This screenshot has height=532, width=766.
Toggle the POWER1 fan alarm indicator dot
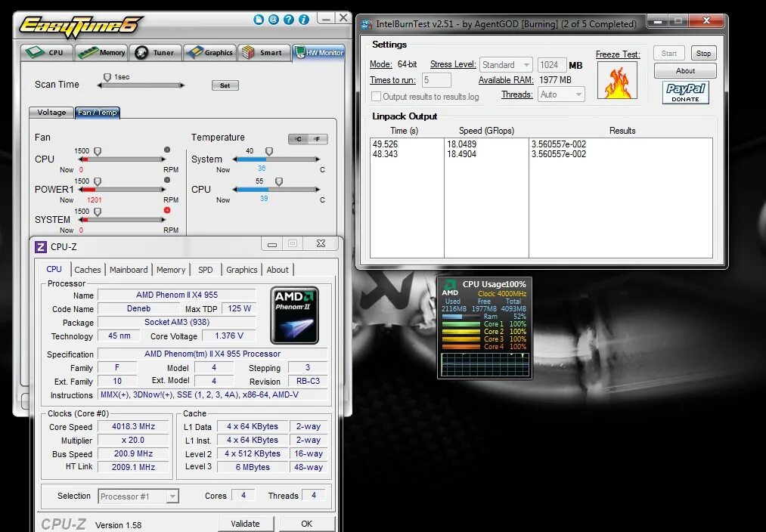[x=167, y=180]
